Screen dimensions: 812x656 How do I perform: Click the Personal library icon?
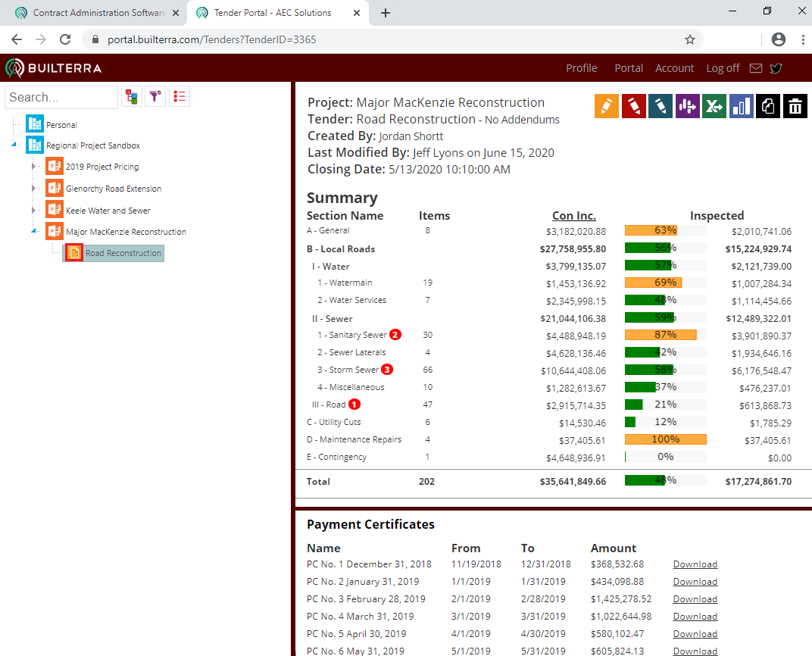35,124
